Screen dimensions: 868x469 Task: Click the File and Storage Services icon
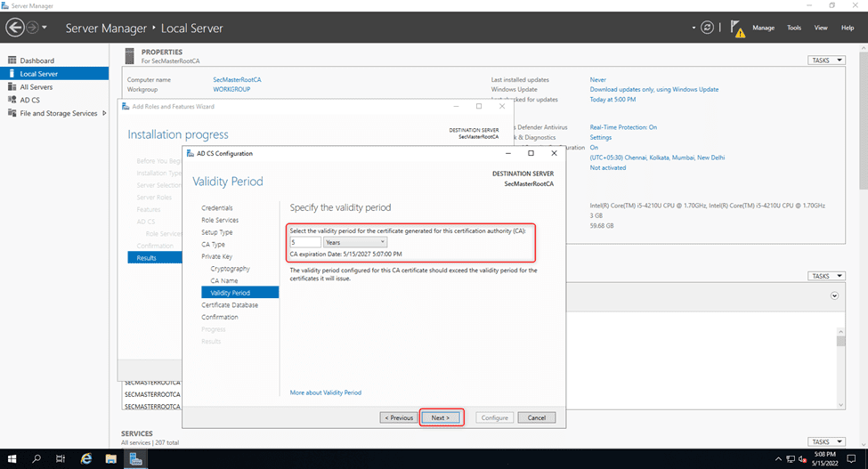point(12,113)
